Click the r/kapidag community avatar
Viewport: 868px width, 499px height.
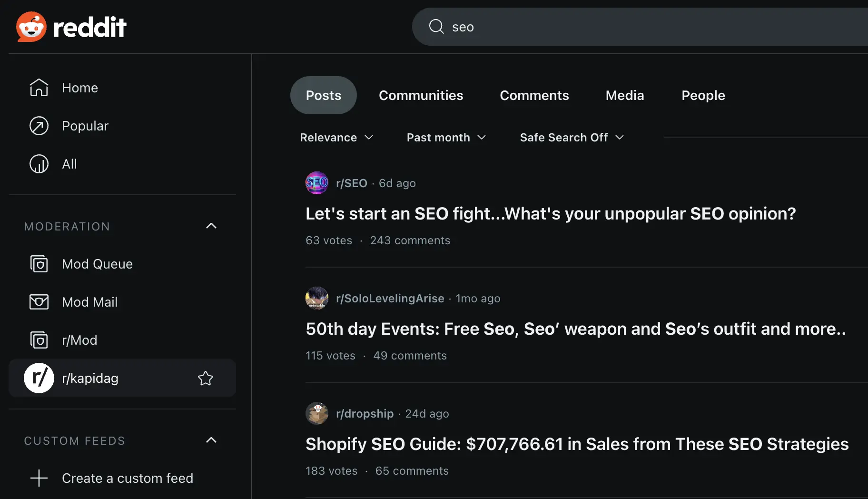pos(39,378)
